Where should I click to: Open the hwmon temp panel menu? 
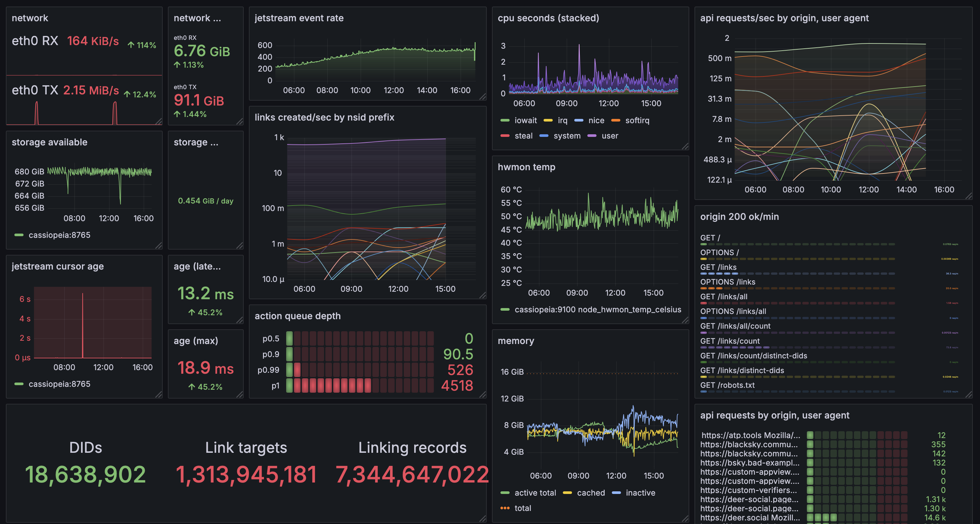tap(527, 167)
